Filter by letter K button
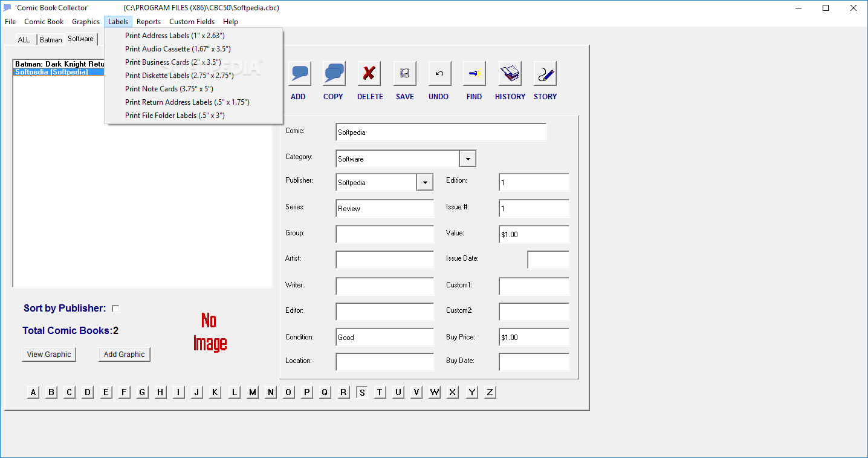868x458 pixels. [215, 393]
